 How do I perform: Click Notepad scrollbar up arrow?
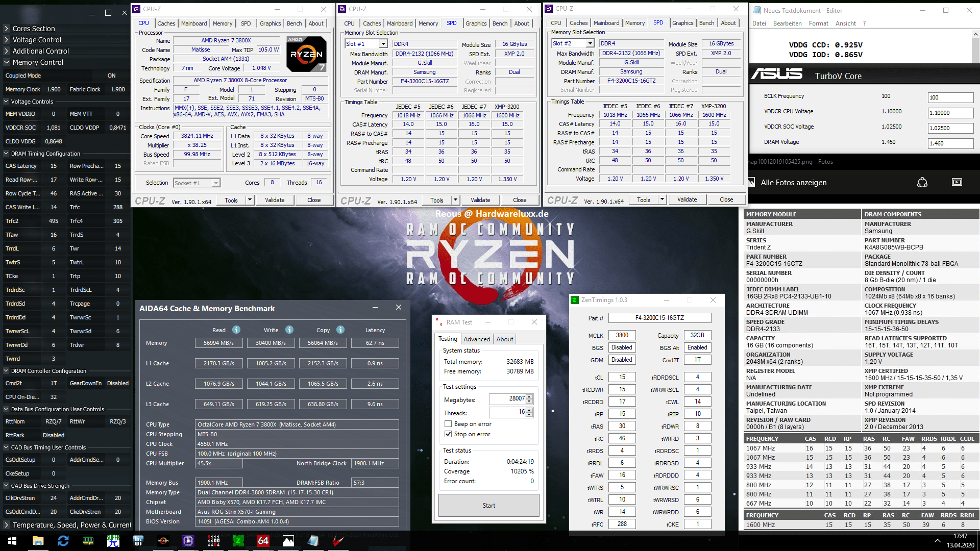click(x=975, y=34)
